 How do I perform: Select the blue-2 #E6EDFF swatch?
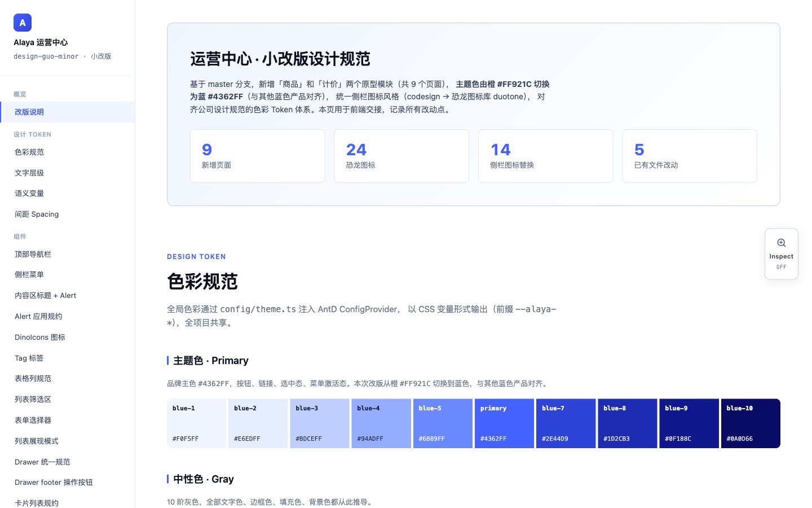(258, 423)
